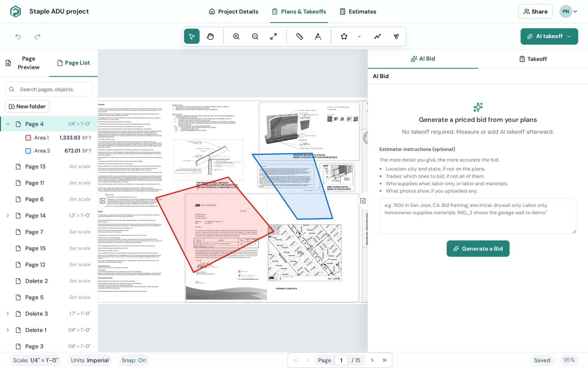Click the search pages and objects field
588x368 pixels.
pyautogui.click(x=49, y=89)
